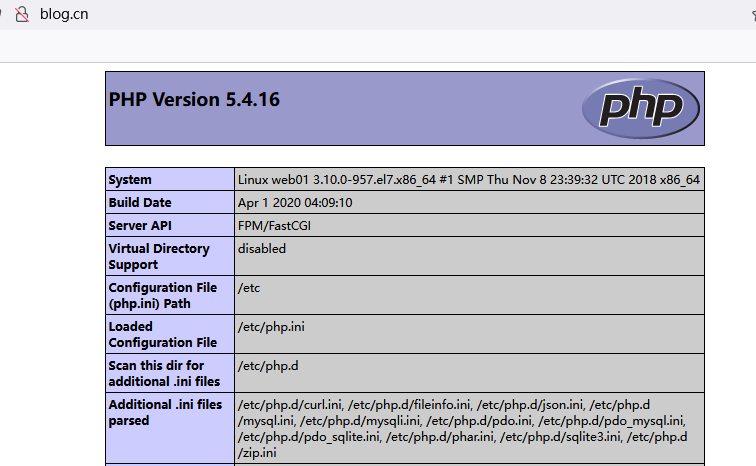
Task: Click the PHP Version 5.4.16 heading
Action: pyautogui.click(x=194, y=100)
